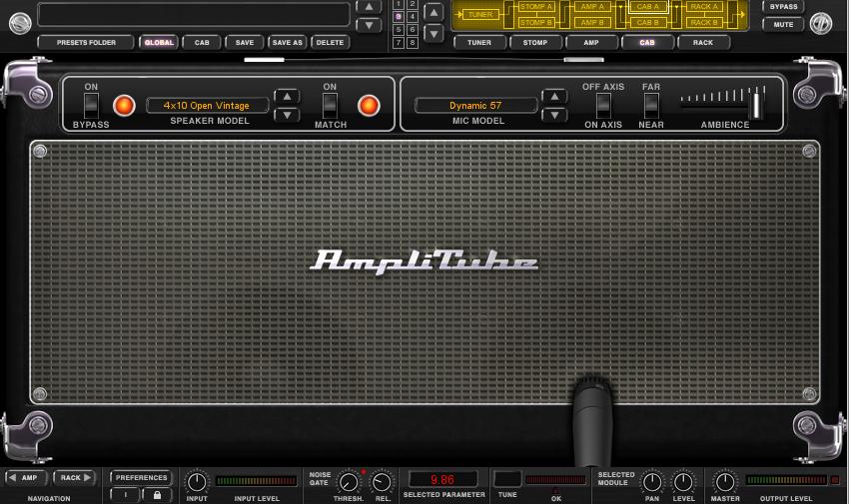Screen dimensions: 849x504
Task: Click down arrow beside preset slot grid
Action: 433,34
